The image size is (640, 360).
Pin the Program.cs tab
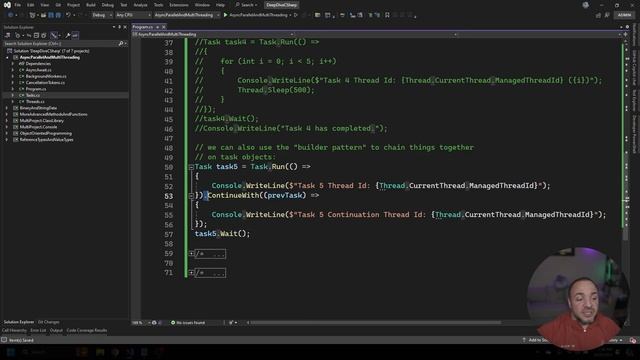click(x=158, y=27)
